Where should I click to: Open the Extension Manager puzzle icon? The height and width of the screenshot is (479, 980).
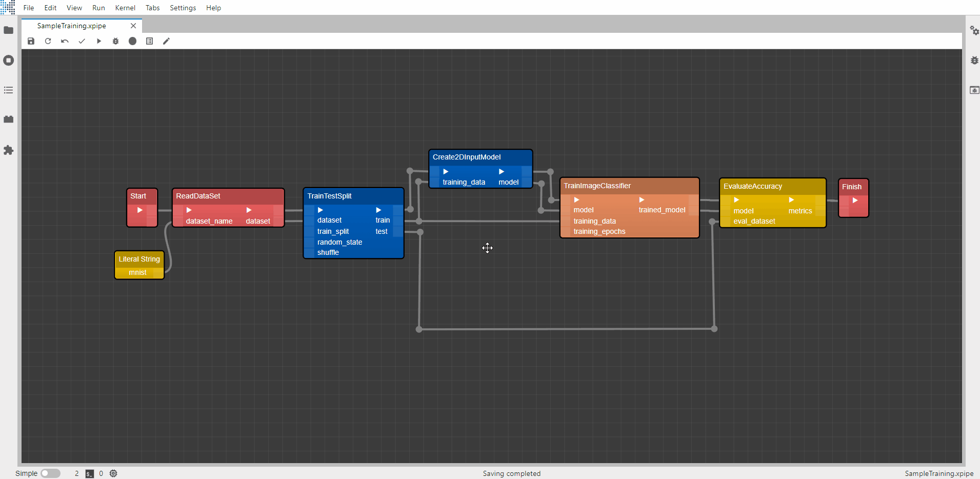(9, 150)
